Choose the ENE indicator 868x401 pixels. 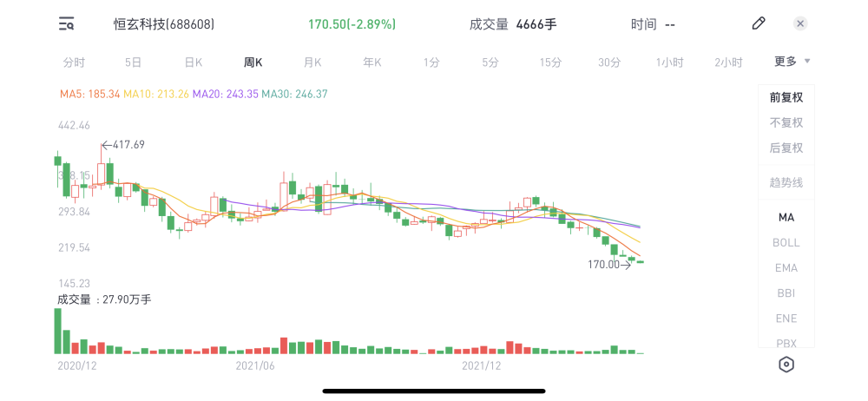786,319
